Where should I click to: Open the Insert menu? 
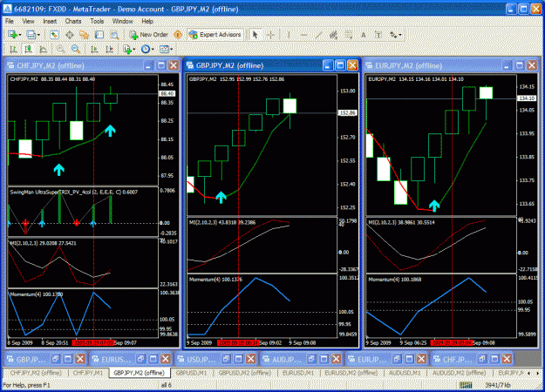pyautogui.click(x=50, y=21)
